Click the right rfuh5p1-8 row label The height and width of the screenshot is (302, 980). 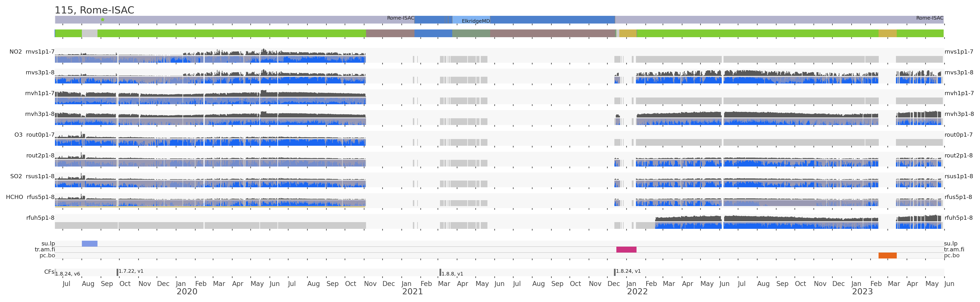(x=958, y=218)
